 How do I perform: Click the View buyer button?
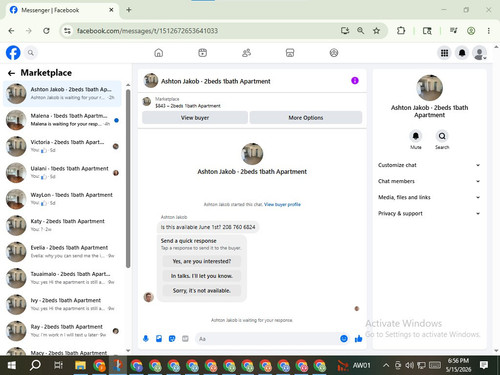195,118
